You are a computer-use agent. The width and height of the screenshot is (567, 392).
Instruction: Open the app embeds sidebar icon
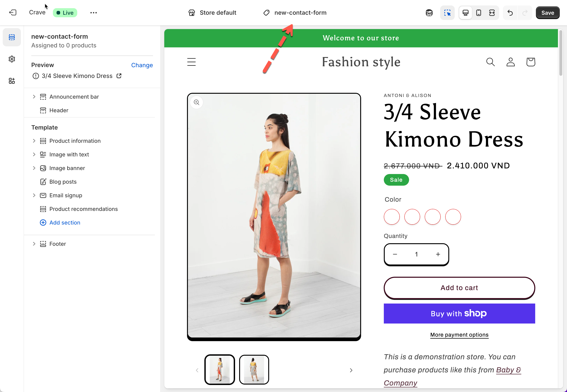click(12, 81)
